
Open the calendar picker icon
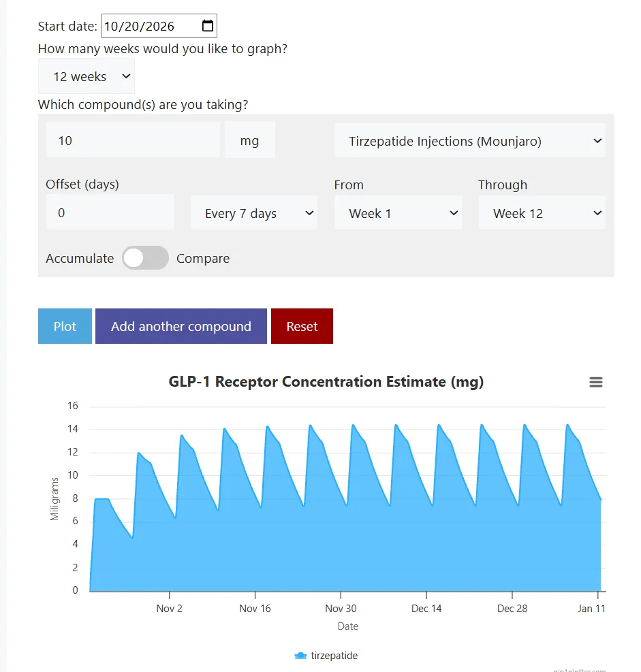[x=208, y=26]
